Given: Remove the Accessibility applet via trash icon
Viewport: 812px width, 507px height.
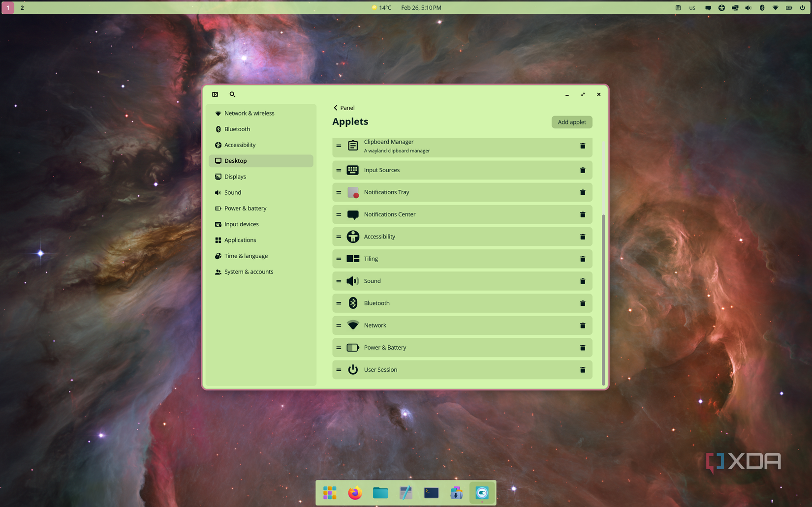Looking at the screenshot, I should click(582, 237).
